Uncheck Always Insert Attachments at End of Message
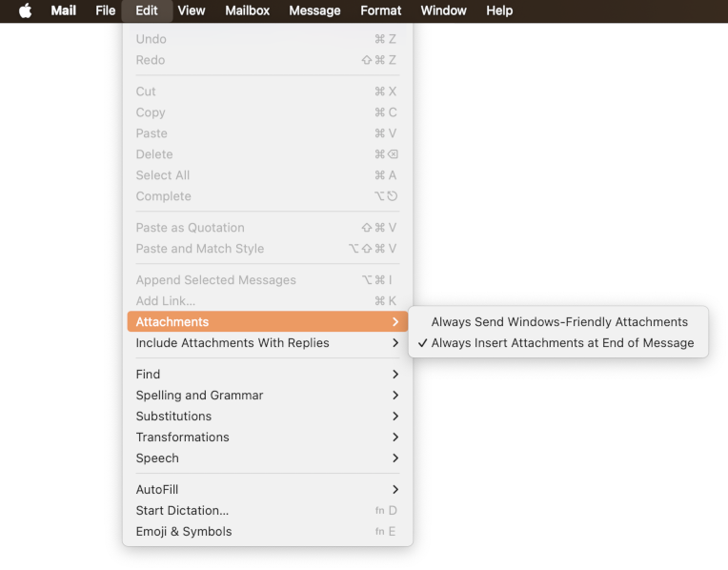 [558, 343]
